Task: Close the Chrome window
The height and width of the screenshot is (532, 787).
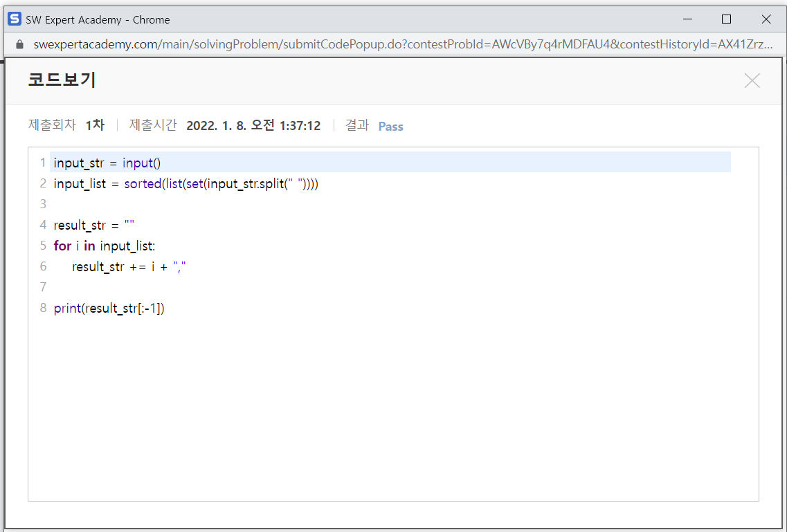Action: [766, 19]
